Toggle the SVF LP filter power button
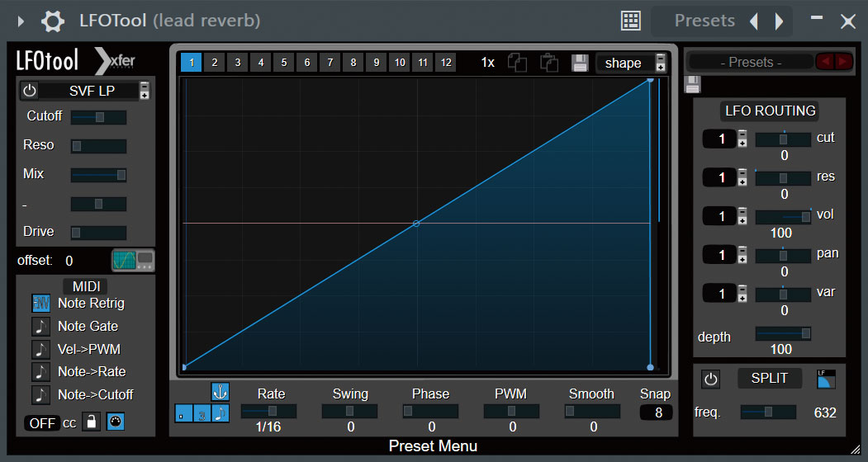The image size is (868, 462). click(30, 90)
